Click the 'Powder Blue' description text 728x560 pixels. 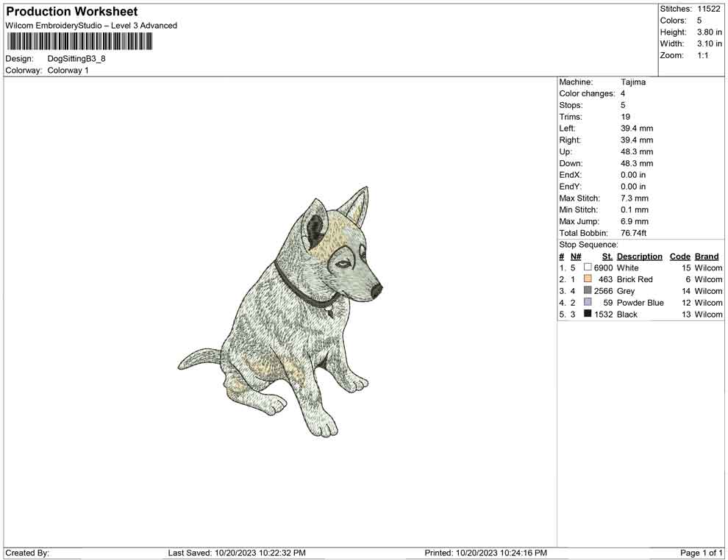click(640, 303)
